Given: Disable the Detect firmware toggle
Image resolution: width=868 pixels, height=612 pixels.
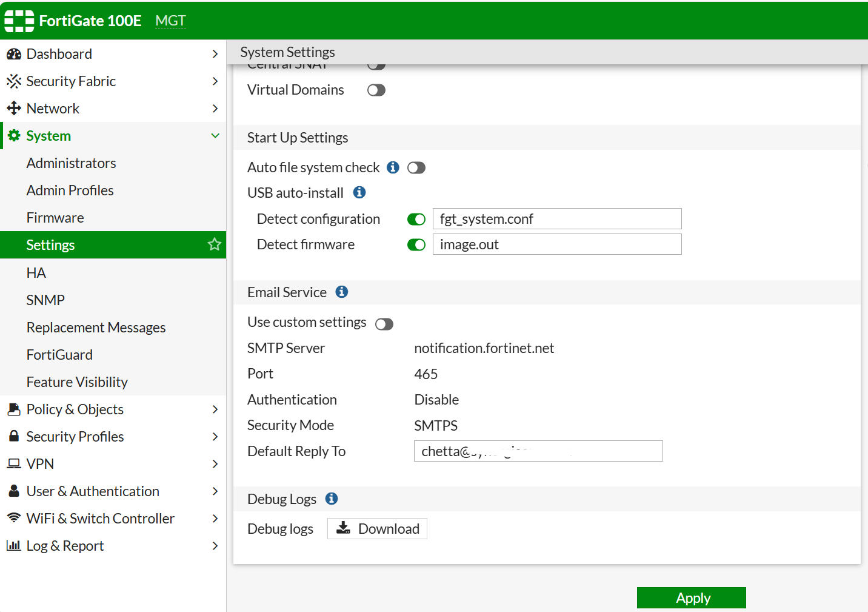Looking at the screenshot, I should 416,244.
